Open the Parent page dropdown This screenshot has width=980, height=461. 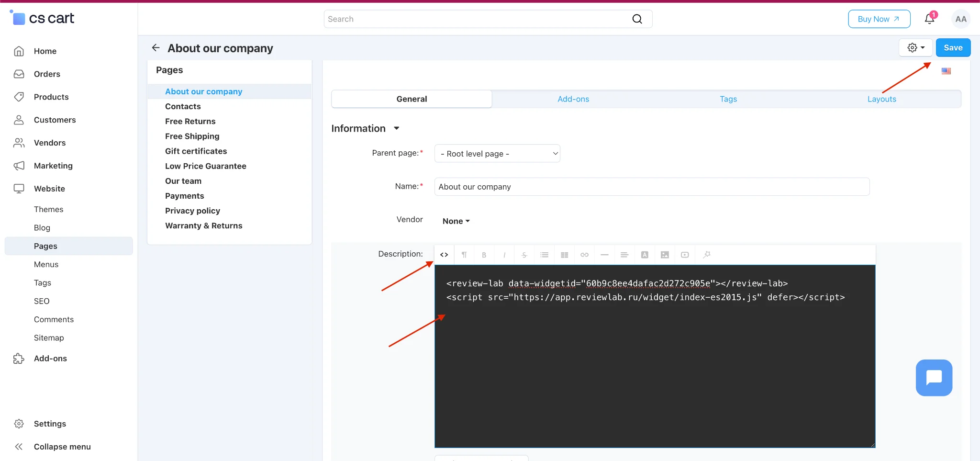[x=497, y=154]
